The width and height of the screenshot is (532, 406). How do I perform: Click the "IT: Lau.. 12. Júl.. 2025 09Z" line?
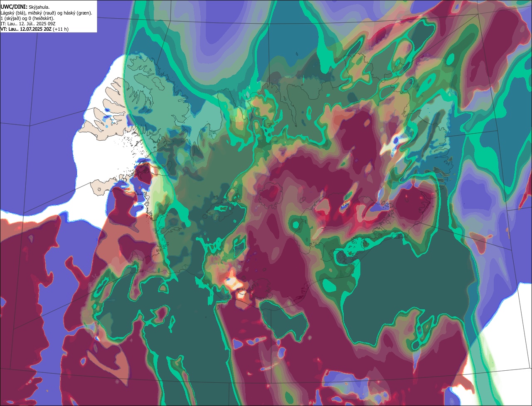click(28, 24)
